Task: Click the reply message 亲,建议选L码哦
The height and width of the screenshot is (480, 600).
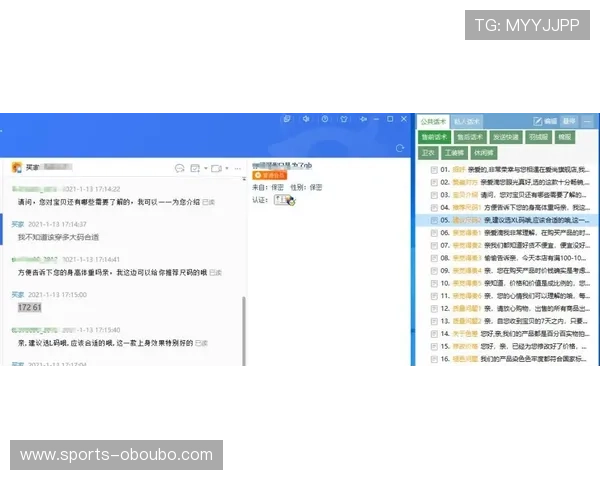Action: click(105, 343)
